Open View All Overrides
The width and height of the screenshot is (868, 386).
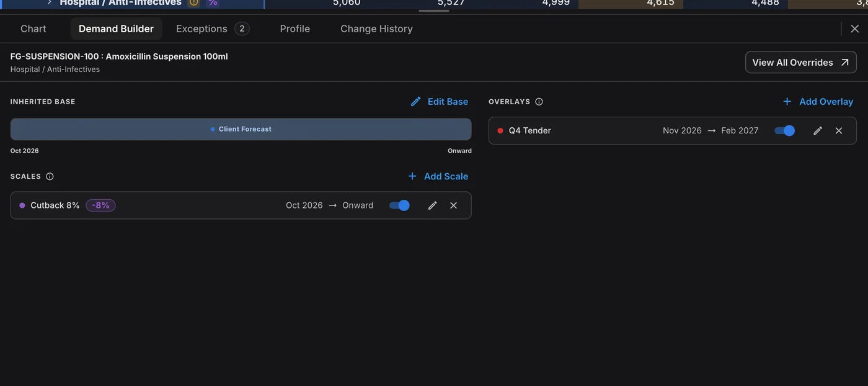click(801, 62)
